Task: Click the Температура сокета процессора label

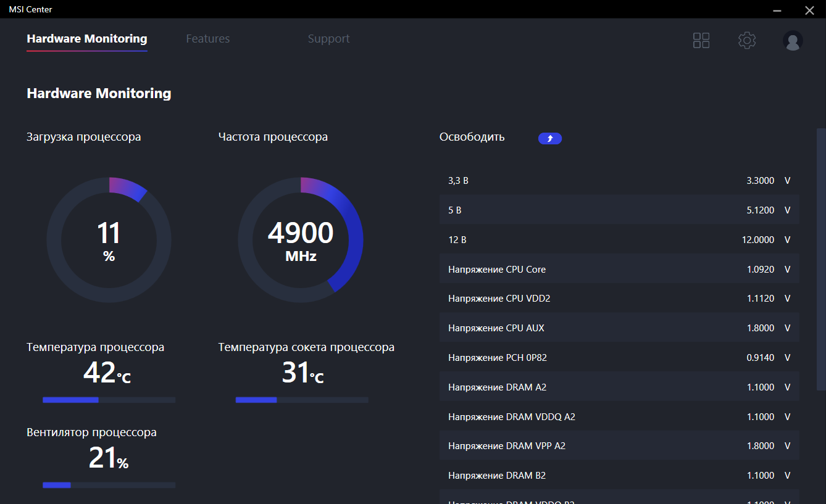Action: click(306, 347)
